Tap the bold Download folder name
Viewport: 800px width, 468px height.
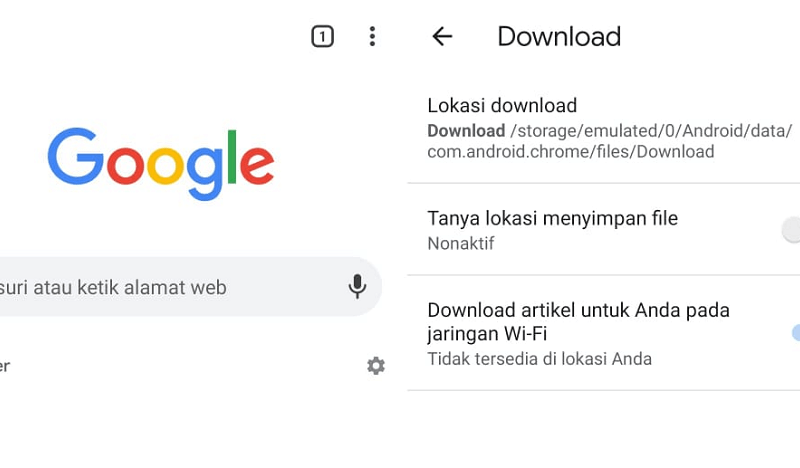click(466, 131)
